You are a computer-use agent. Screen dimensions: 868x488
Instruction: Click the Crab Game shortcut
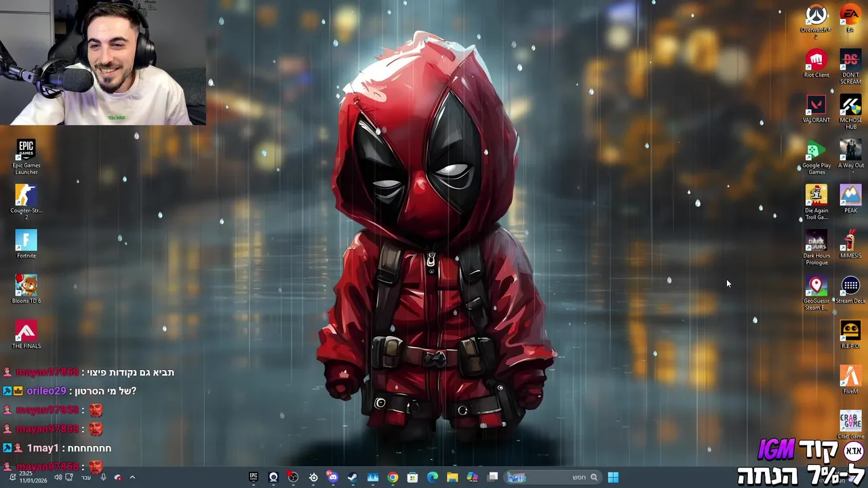coord(850,425)
